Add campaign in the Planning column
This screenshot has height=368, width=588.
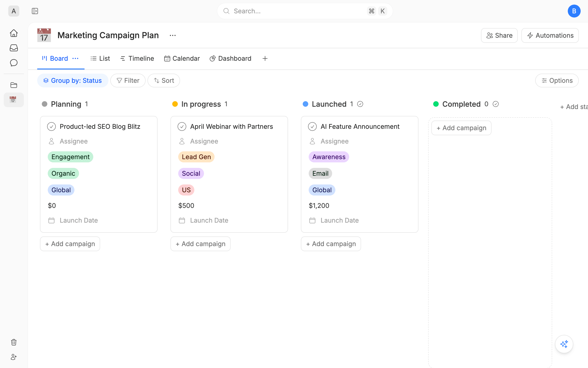[70, 244]
